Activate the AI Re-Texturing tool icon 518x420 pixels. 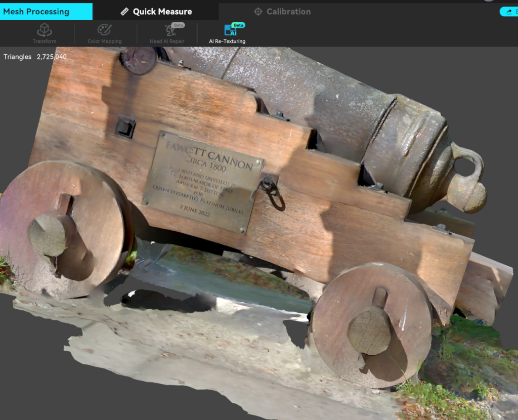pos(229,31)
